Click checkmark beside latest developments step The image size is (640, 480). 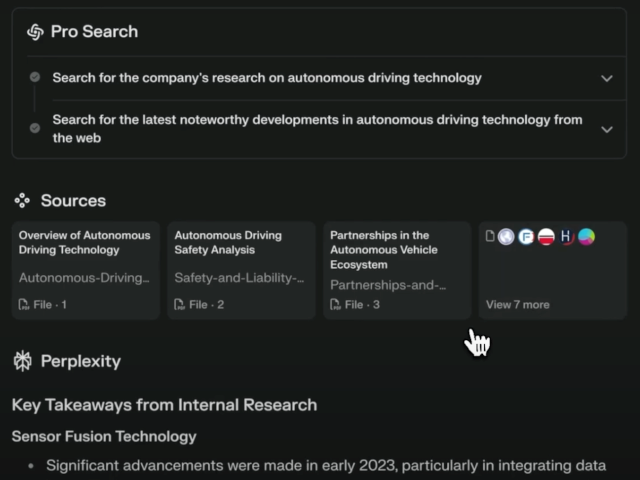point(35,128)
